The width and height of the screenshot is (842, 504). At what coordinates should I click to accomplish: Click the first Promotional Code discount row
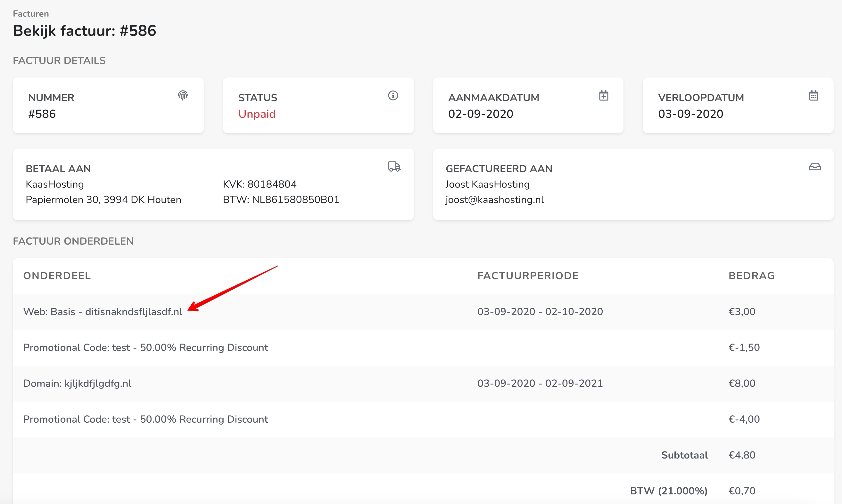tap(145, 348)
